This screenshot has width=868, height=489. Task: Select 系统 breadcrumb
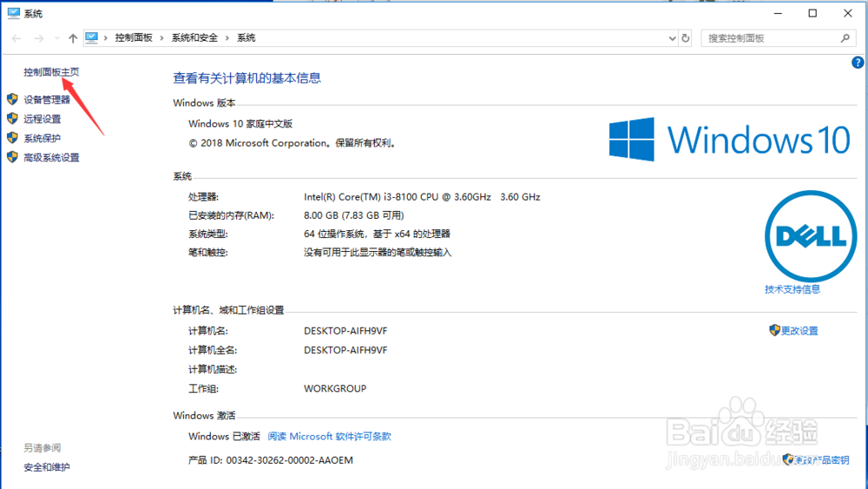[247, 37]
